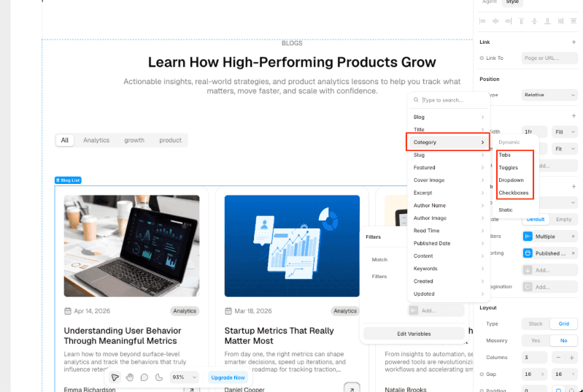
Task: Remove the Multiple filter with x
Action: (573, 237)
